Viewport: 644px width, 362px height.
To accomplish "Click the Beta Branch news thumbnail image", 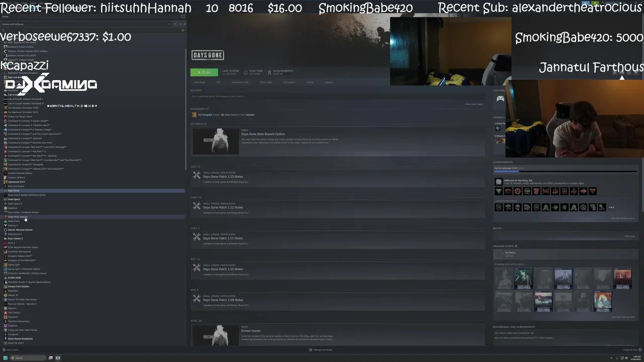I will (x=215, y=141).
